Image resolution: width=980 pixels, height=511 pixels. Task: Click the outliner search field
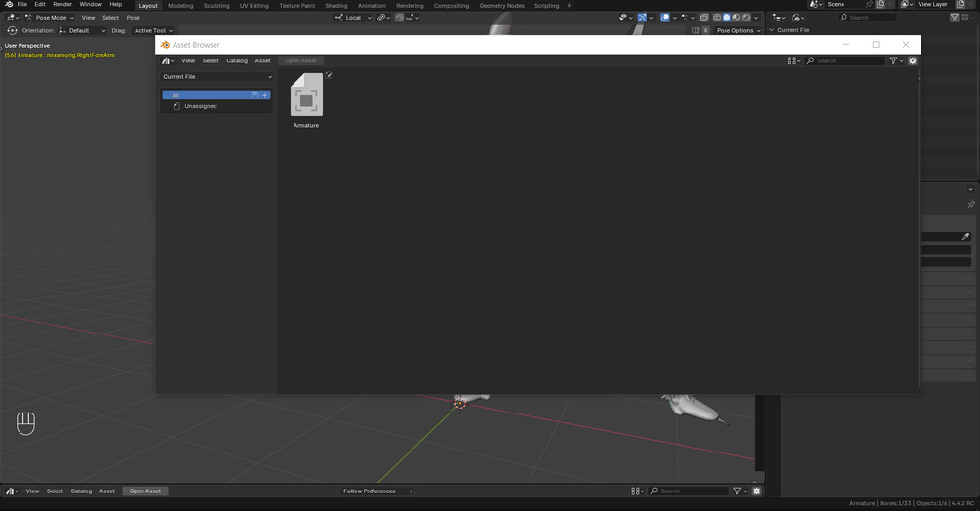(x=868, y=18)
